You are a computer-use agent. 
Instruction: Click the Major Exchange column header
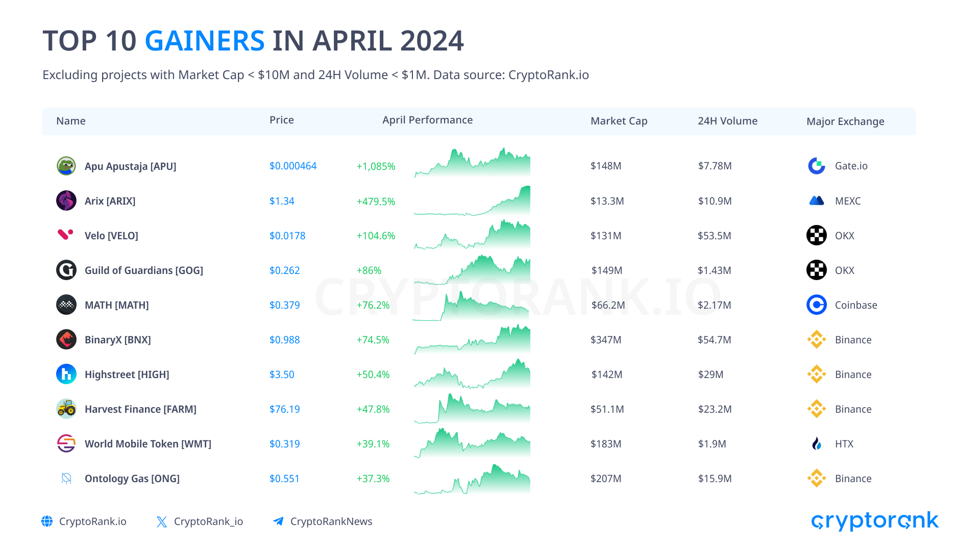pyautogui.click(x=845, y=121)
